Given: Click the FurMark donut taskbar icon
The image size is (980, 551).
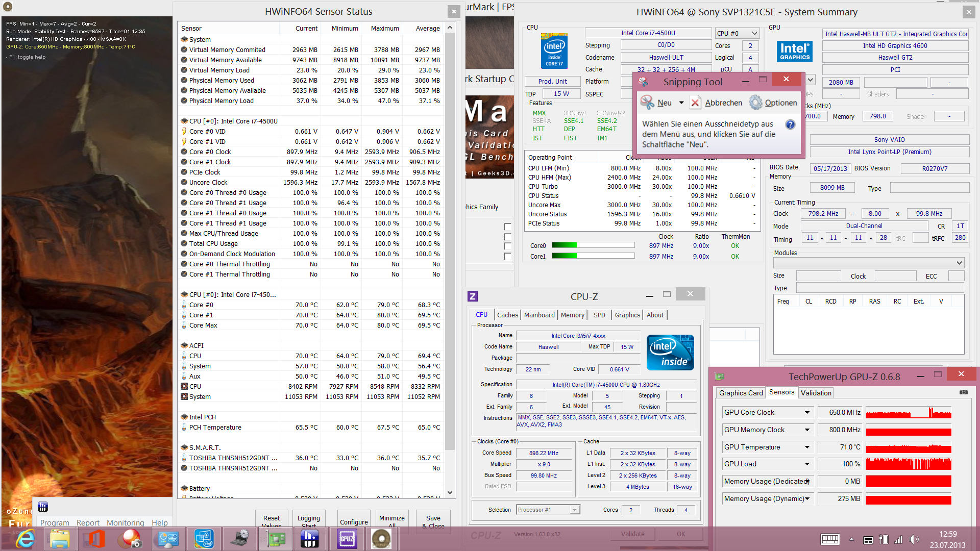Looking at the screenshot, I should point(381,539).
